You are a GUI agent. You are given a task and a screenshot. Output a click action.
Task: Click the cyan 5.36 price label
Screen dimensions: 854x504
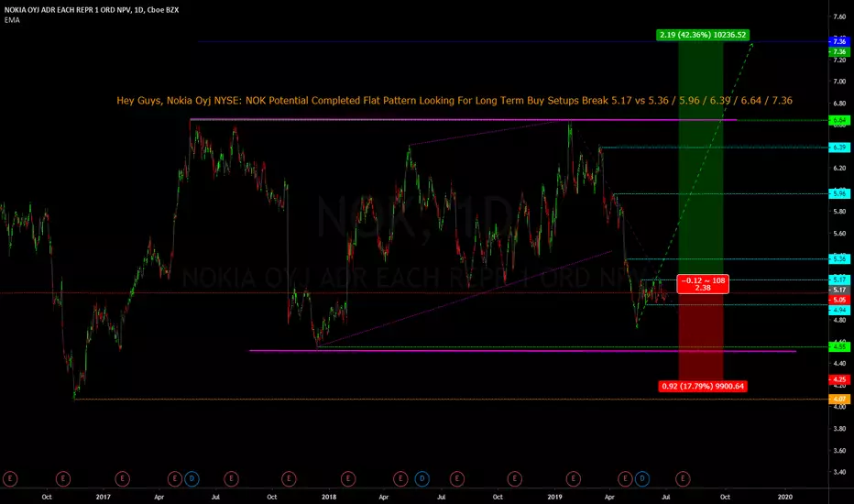838,258
